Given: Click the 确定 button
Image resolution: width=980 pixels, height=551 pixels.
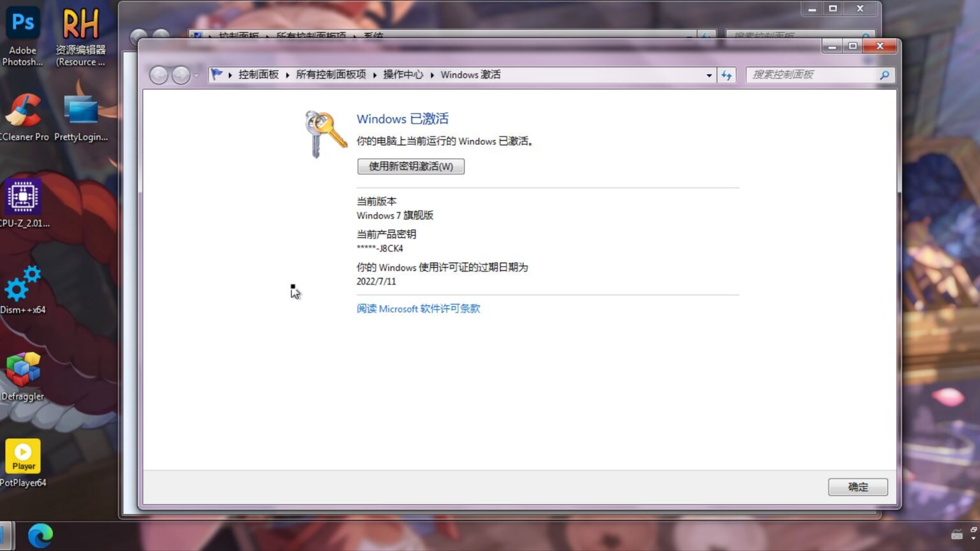Looking at the screenshot, I should (x=857, y=487).
